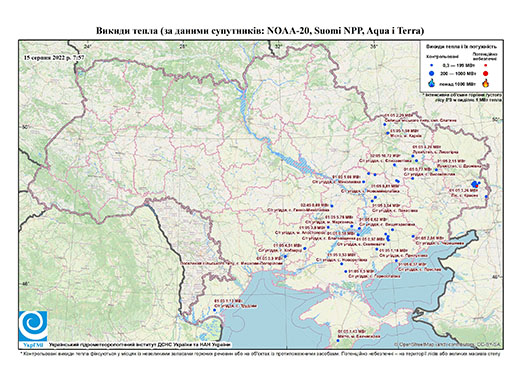Click the blue flame icon in legend
This screenshot has width=520, height=368.
click(x=432, y=83)
